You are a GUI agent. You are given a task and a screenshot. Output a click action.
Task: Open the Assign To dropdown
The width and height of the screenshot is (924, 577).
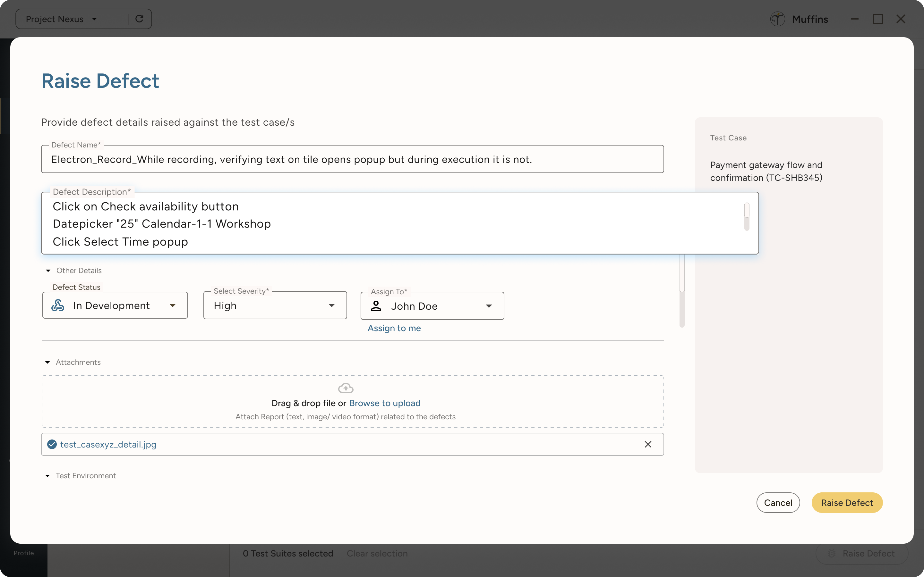[490, 306]
